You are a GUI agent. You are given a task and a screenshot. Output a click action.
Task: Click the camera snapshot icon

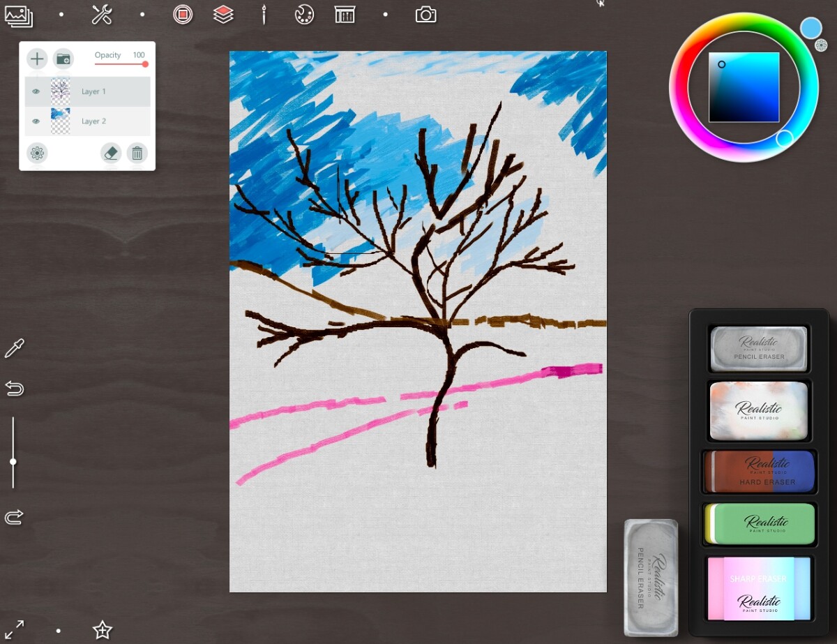pyautogui.click(x=425, y=15)
